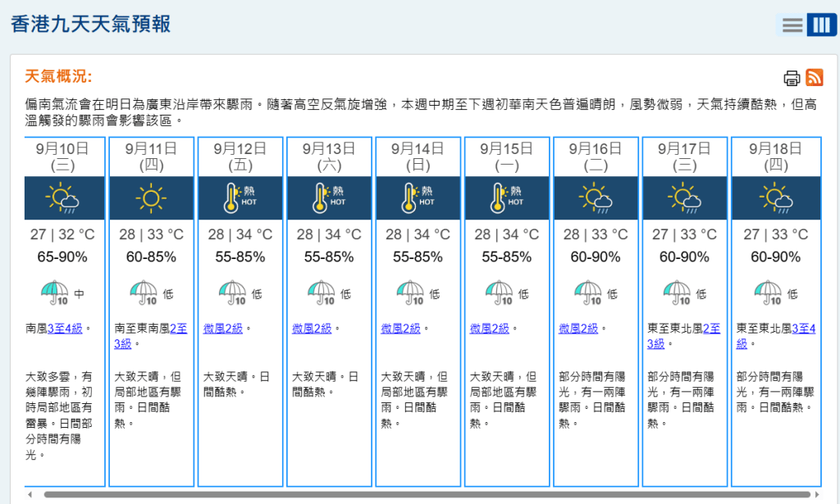The width and height of the screenshot is (840, 504).
Task: Click sunny with showers icon for 9月10日
Action: pyautogui.click(x=63, y=198)
